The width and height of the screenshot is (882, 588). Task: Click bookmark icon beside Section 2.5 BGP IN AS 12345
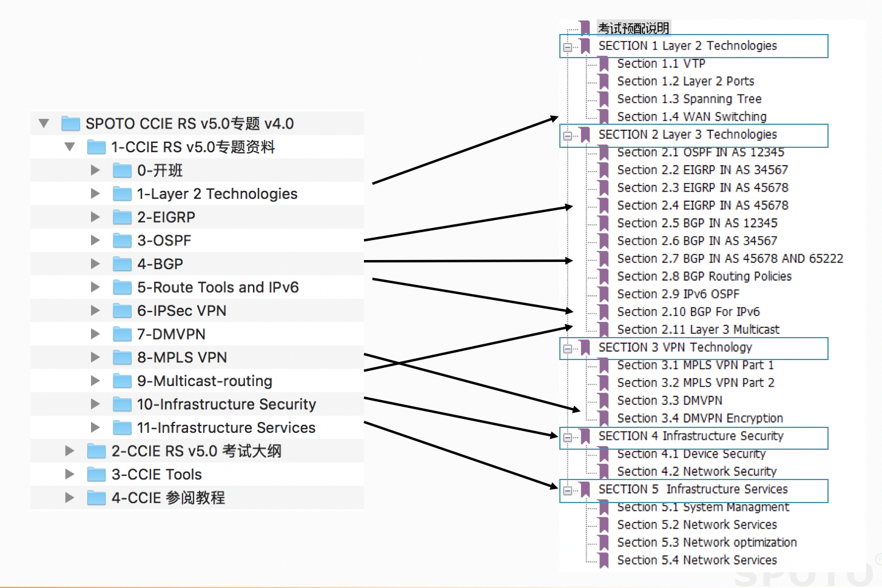(604, 223)
